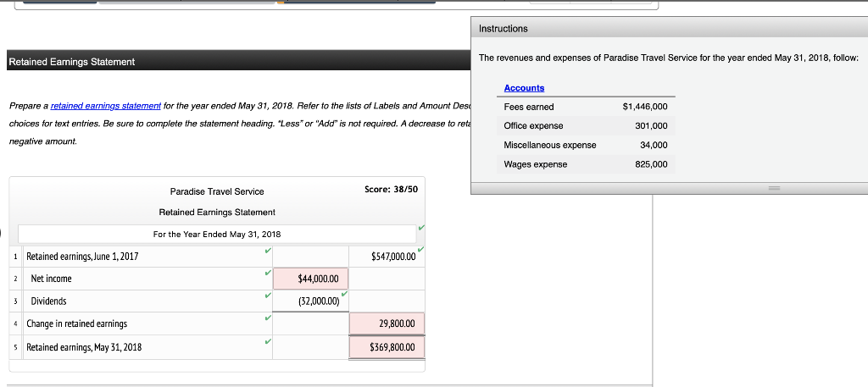
Task: Click the Retained Earnings Statement section header
Action: [238, 61]
